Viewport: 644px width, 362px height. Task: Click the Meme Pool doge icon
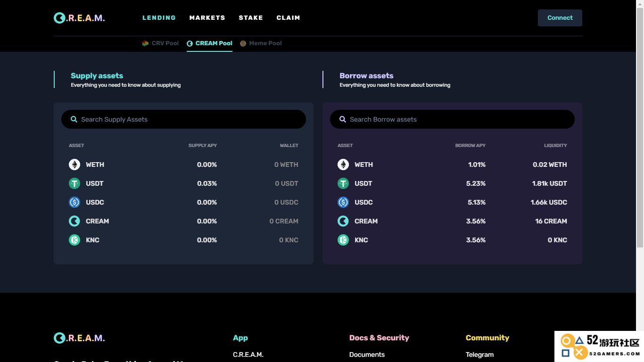[x=243, y=43]
